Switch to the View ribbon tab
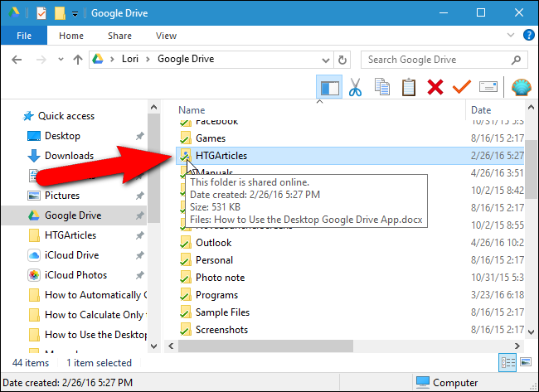This screenshot has height=392, width=539. pyautogui.click(x=166, y=36)
